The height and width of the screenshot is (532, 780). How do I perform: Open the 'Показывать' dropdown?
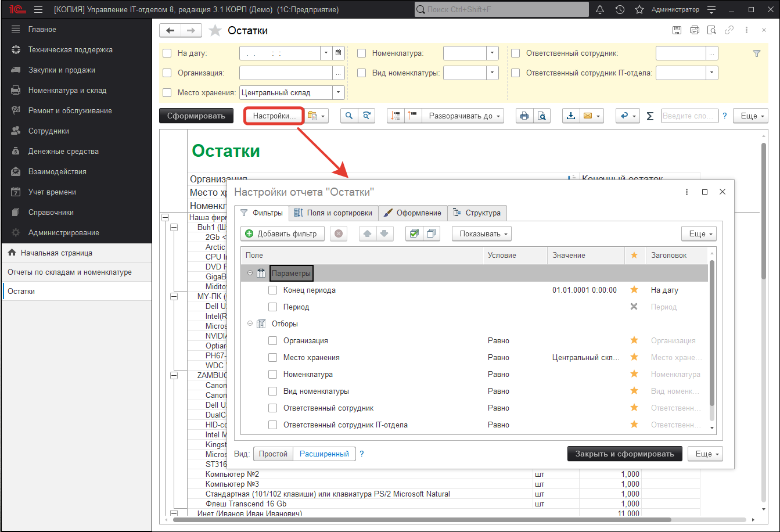[x=481, y=233]
